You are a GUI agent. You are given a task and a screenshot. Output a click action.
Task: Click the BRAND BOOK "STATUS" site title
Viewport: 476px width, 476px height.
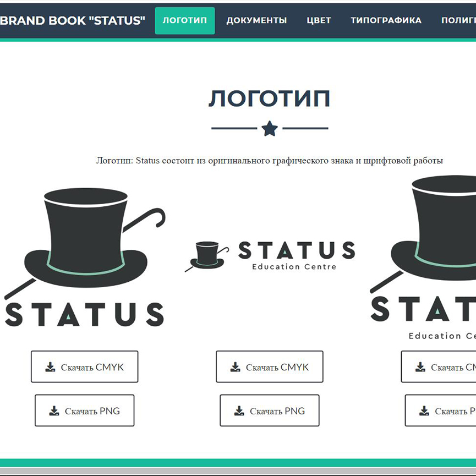(72, 20)
